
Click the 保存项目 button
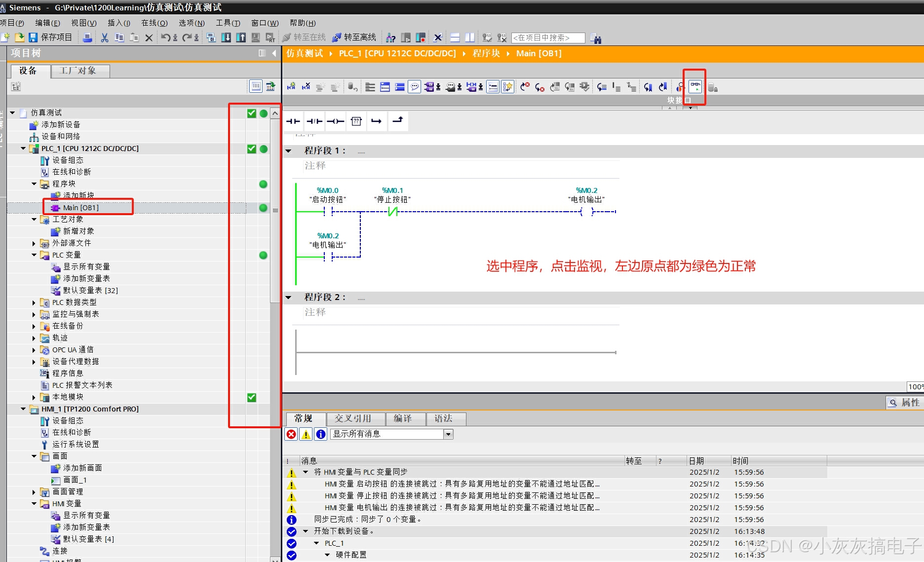50,37
